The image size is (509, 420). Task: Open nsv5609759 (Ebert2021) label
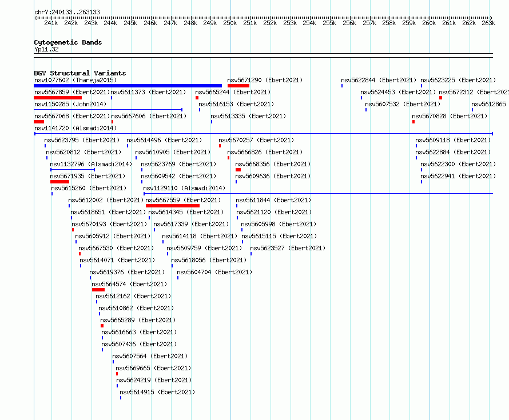coord(204,248)
